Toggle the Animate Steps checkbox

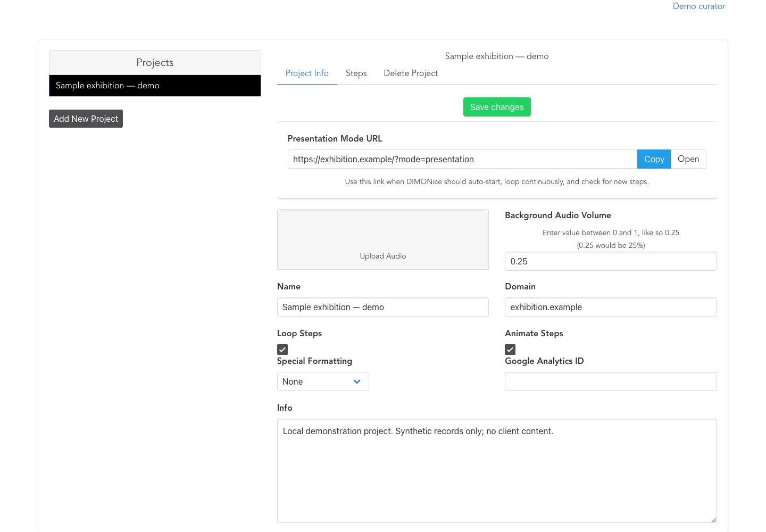[x=510, y=350]
